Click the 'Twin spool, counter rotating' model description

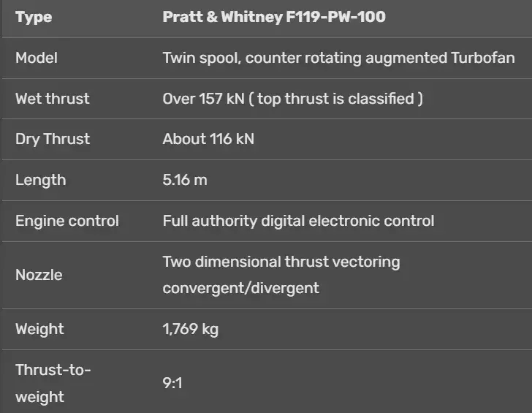click(x=261, y=58)
